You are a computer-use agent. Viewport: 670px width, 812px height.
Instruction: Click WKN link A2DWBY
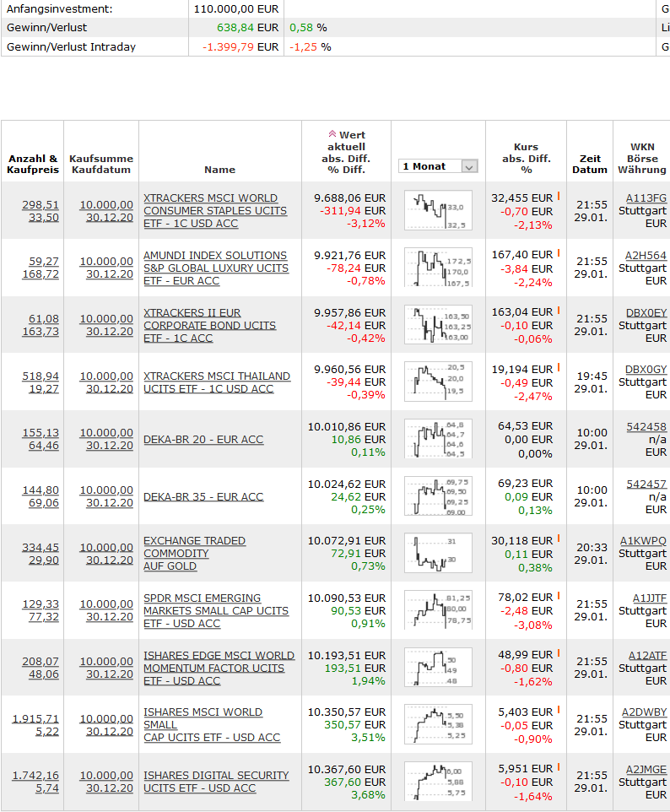644,712
